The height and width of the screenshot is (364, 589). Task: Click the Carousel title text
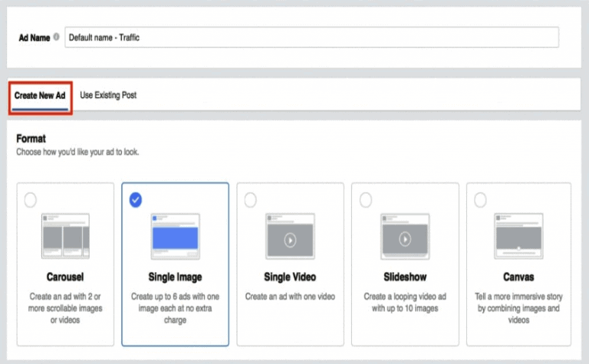[65, 277]
